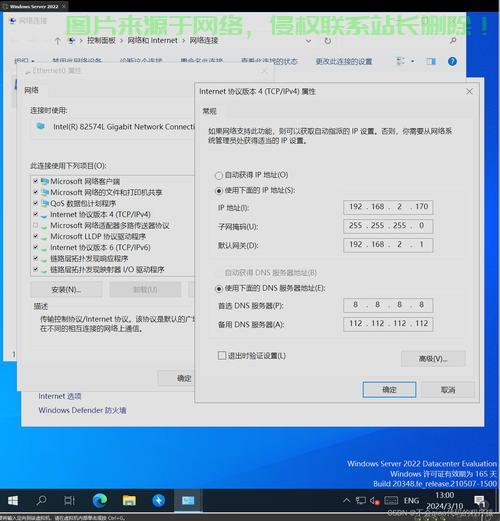Open Windows Defender 防火墙 link

coord(82,410)
